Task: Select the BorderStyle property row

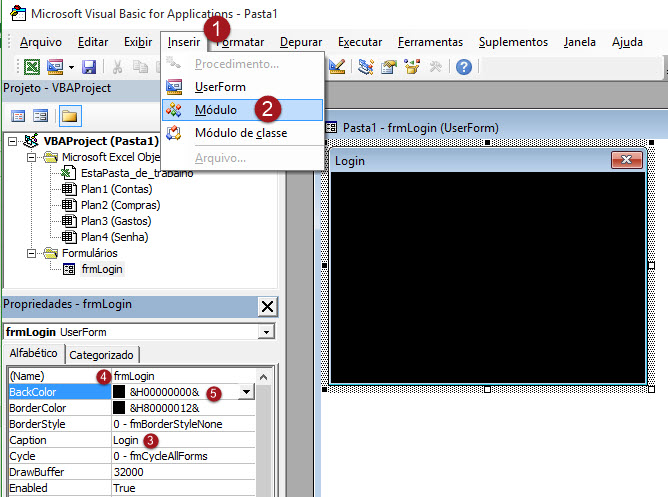Action: coord(132,424)
